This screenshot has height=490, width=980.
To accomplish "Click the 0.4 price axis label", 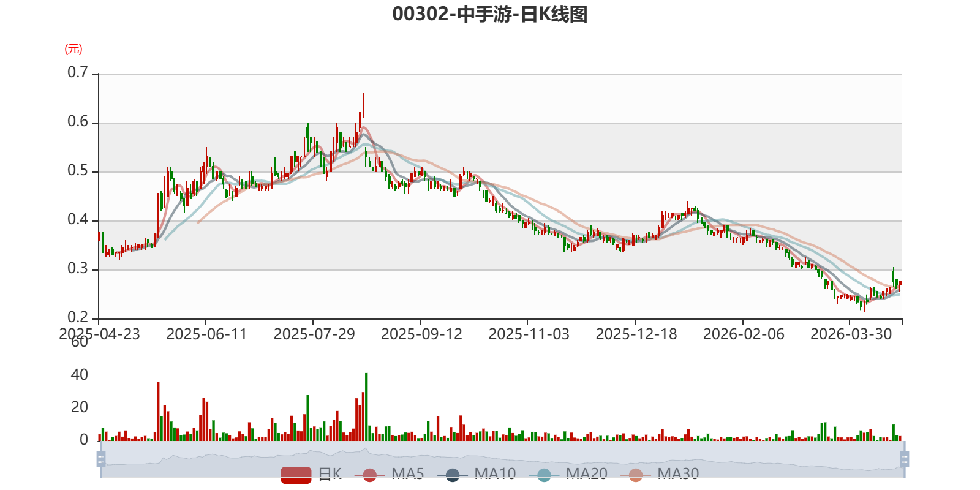I will click(x=78, y=219).
